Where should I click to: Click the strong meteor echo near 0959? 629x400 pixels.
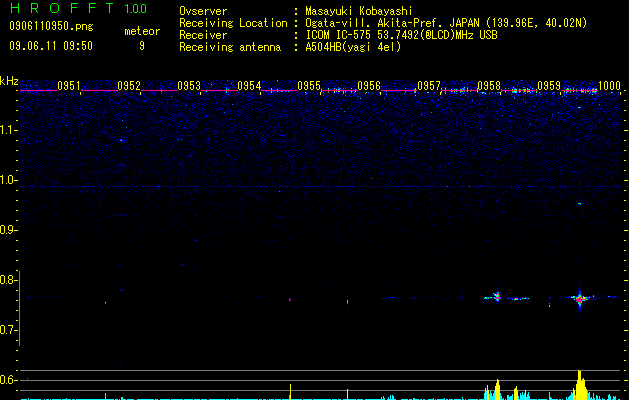[579, 299]
